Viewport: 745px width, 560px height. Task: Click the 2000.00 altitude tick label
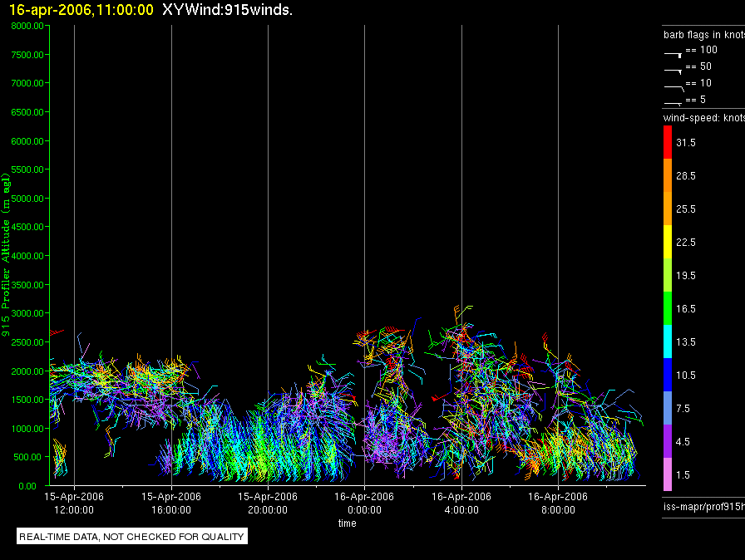pyautogui.click(x=27, y=371)
